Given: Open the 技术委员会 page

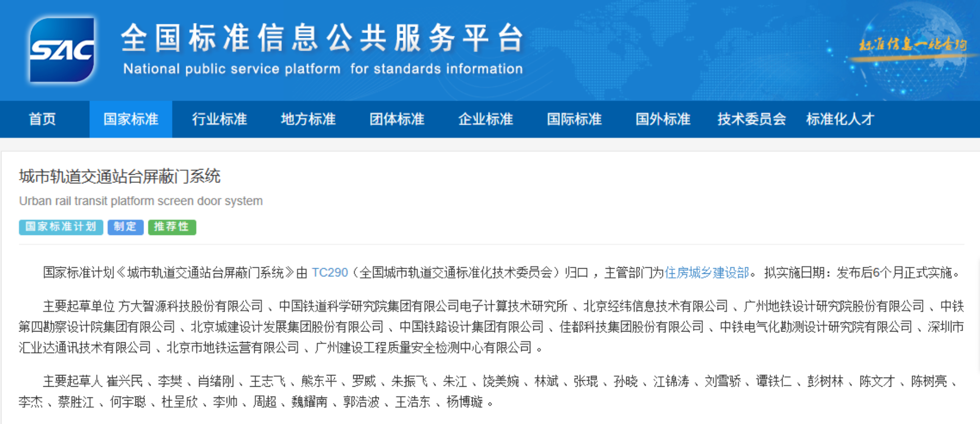Looking at the screenshot, I should pos(751,119).
